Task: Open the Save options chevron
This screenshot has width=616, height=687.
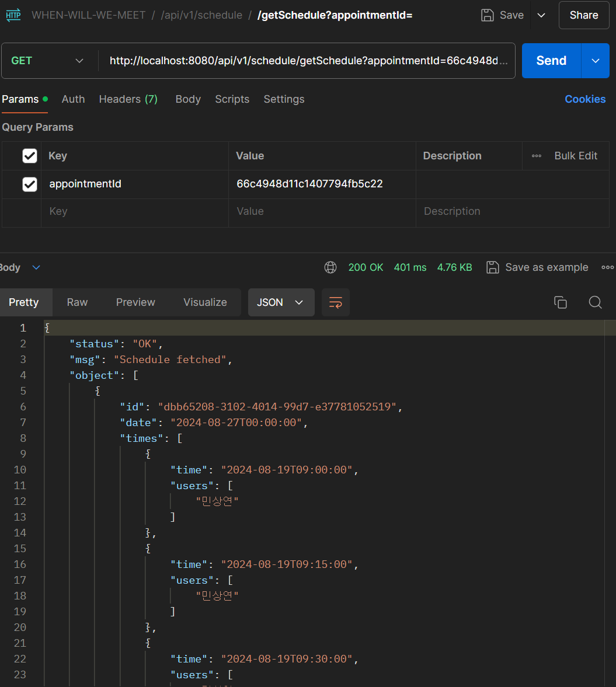Action: 541,15
